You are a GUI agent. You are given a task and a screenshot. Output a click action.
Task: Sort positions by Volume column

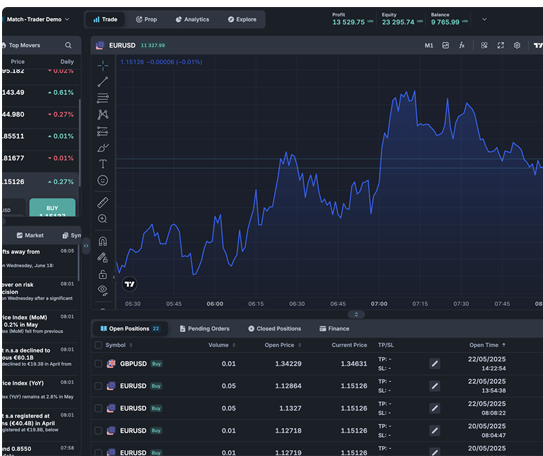(222, 345)
